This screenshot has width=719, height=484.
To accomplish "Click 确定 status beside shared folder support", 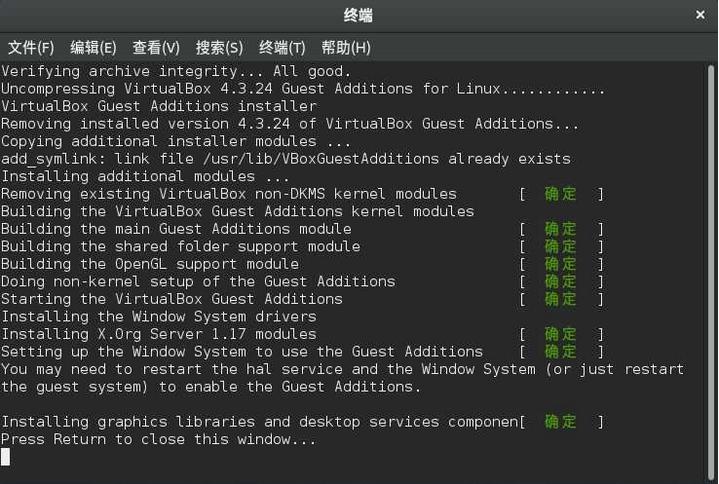I will (x=560, y=247).
